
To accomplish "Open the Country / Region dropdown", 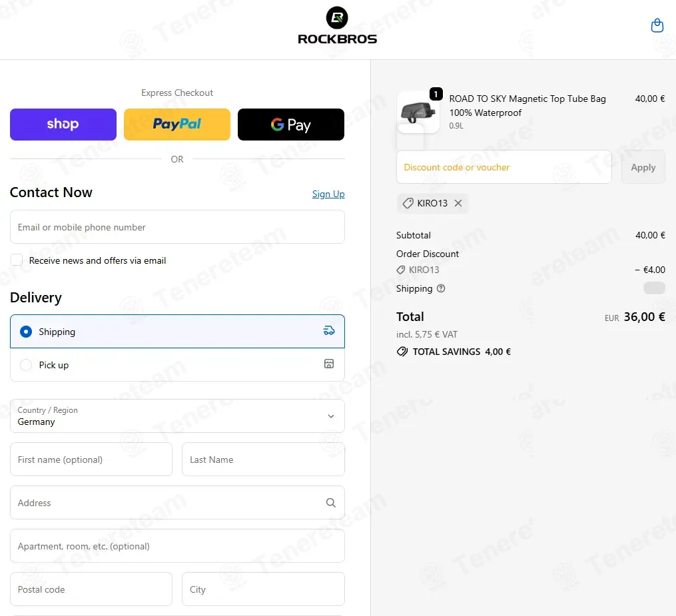I will (x=177, y=416).
